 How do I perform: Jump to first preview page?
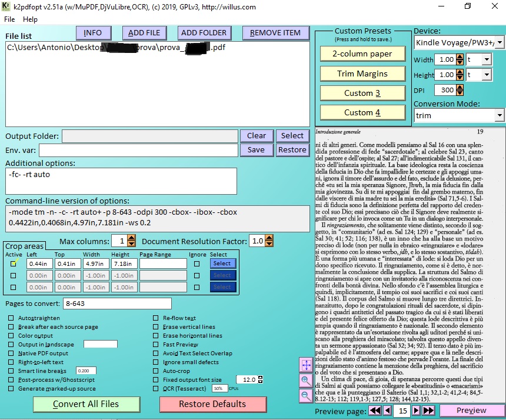coord(375,411)
